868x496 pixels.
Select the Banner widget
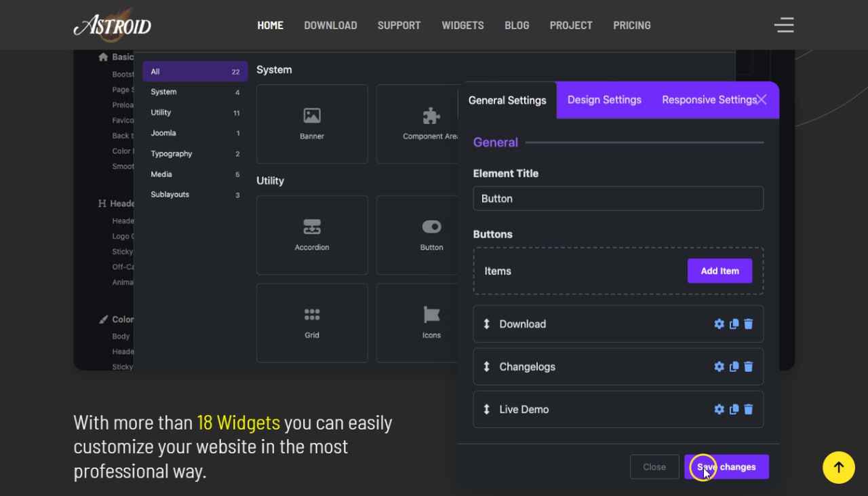pyautogui.click(x=312, y=123)
